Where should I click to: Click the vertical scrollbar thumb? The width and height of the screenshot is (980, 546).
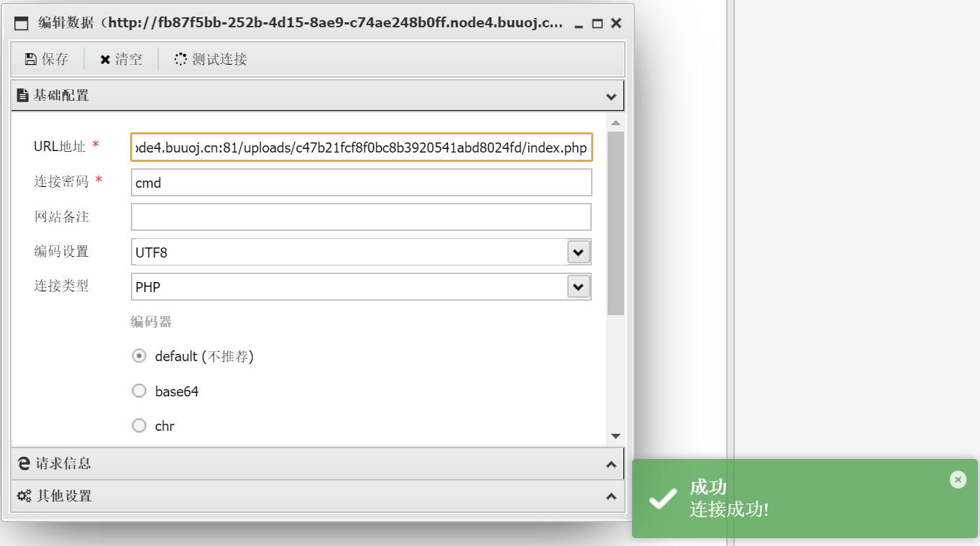click(x=615, y=223)
